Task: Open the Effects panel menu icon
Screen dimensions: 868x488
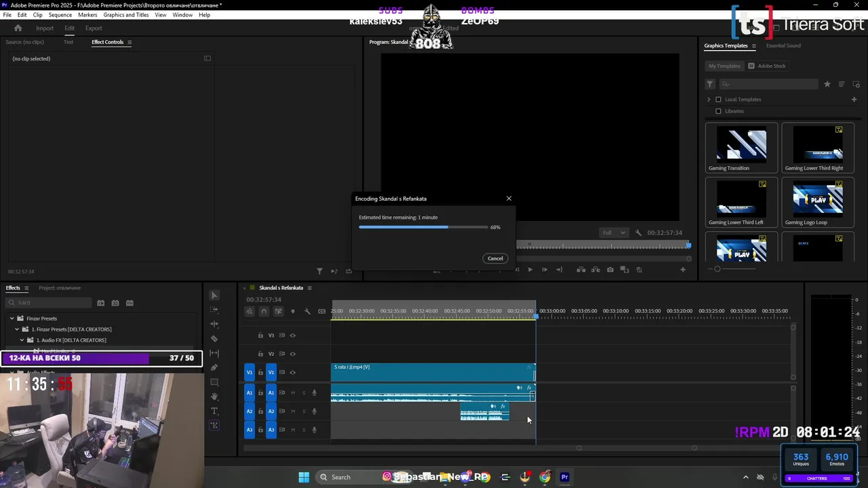Action: pos(27,288)
